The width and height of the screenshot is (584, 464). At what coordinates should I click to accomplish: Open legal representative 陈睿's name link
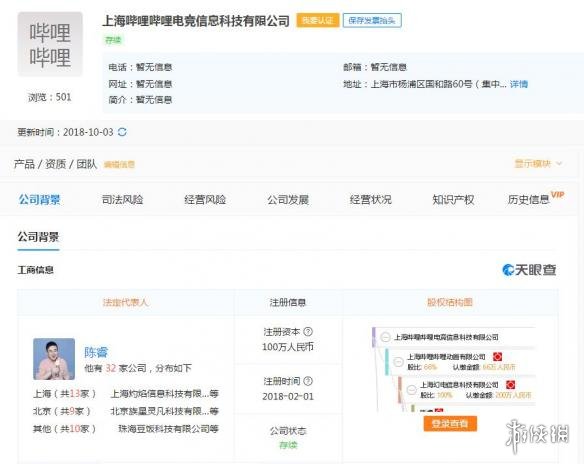point(96,352)
